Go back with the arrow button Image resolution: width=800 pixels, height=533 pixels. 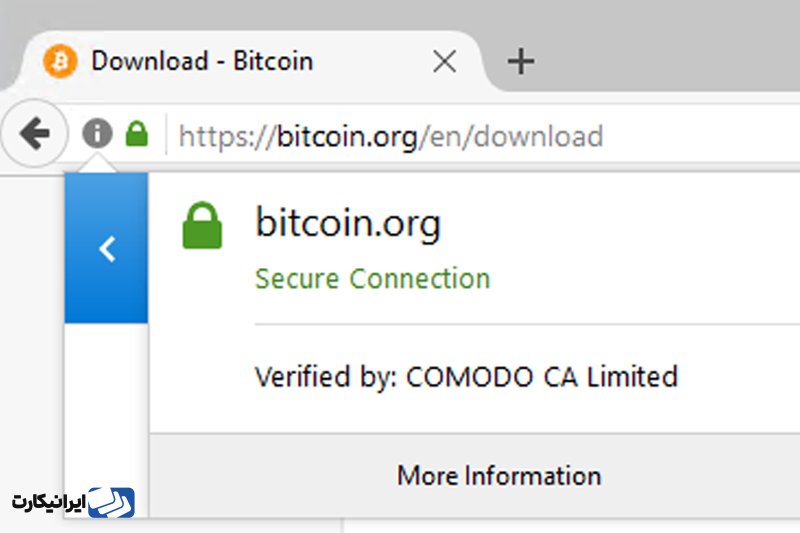coord(35,134)
